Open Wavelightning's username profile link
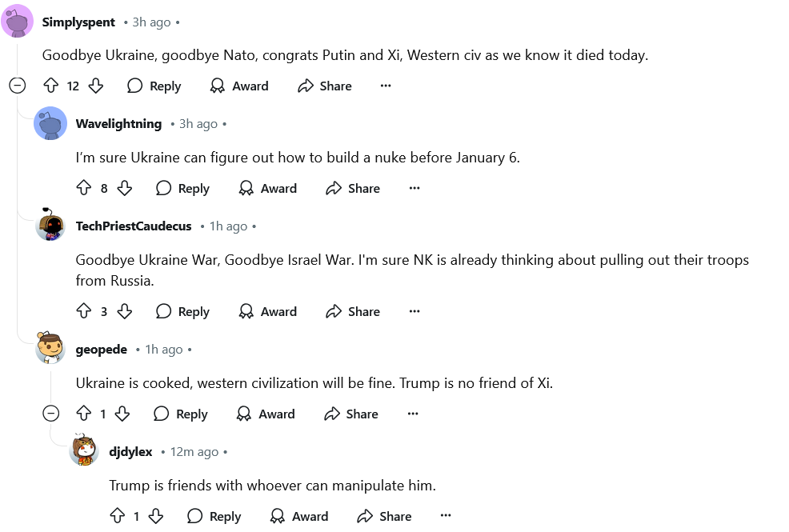The image size is (789, 532). pos(118,124)
